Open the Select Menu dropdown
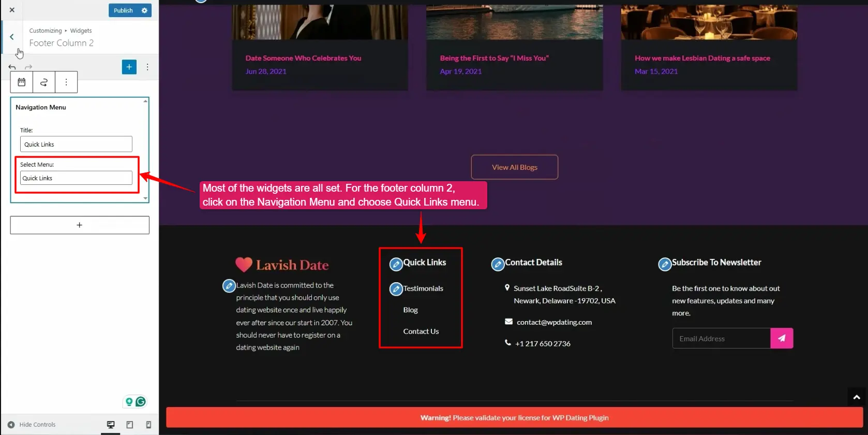This screenshot has width=868, height=435. [76, 178]
